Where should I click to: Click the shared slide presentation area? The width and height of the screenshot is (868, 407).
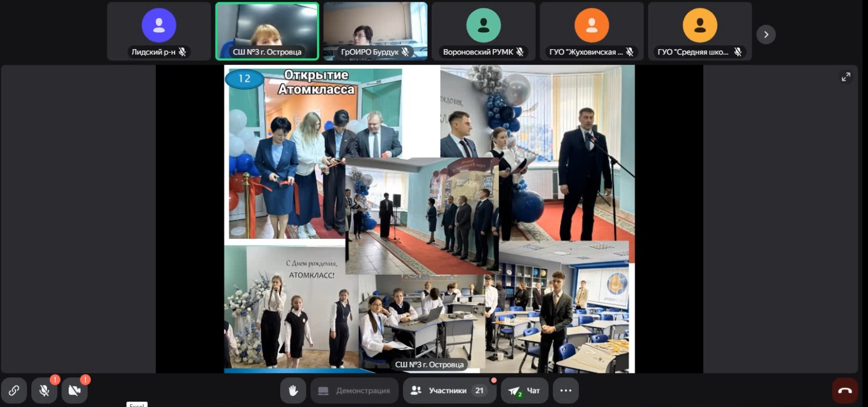429,219
